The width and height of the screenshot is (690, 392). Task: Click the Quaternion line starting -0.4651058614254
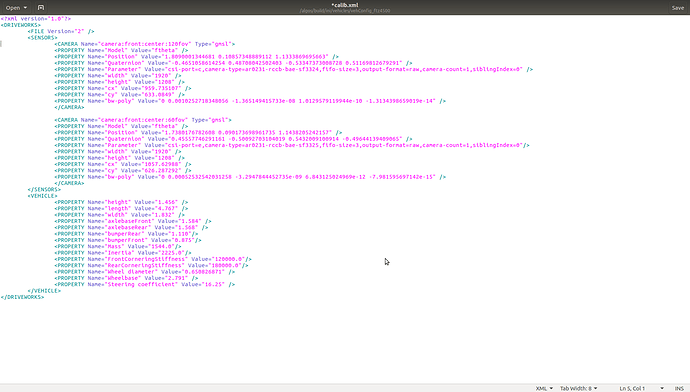(x=233, y=63)
